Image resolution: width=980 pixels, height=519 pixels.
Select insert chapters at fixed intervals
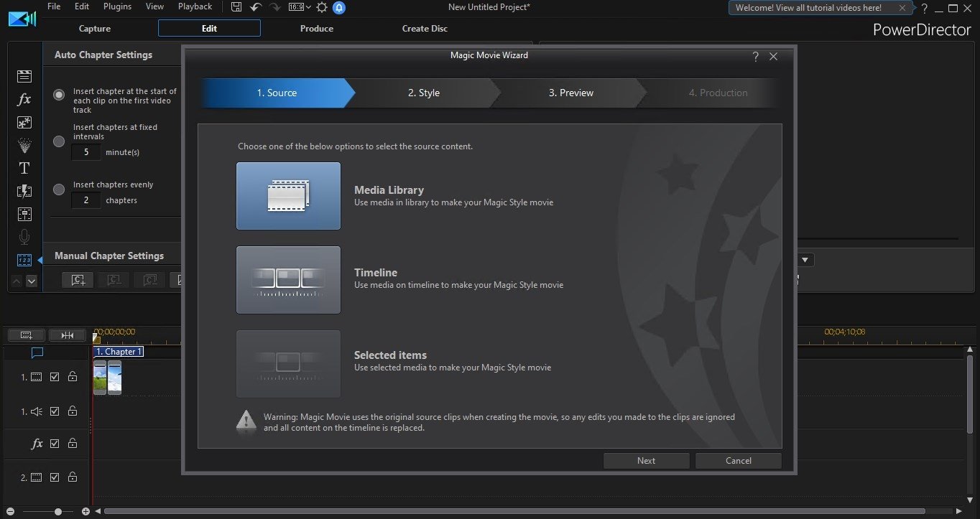[x=59, y=142]
